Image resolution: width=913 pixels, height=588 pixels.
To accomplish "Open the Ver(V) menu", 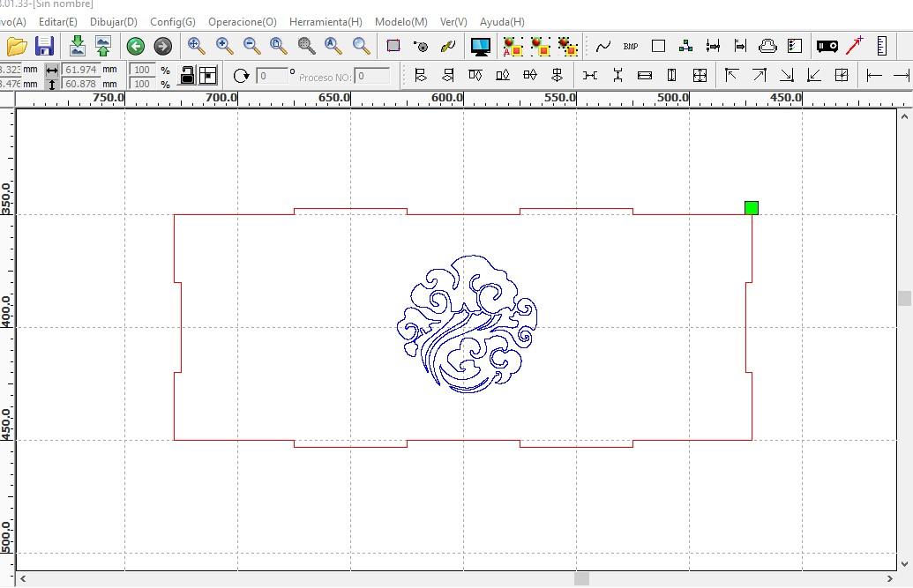I will pos(453,21).
